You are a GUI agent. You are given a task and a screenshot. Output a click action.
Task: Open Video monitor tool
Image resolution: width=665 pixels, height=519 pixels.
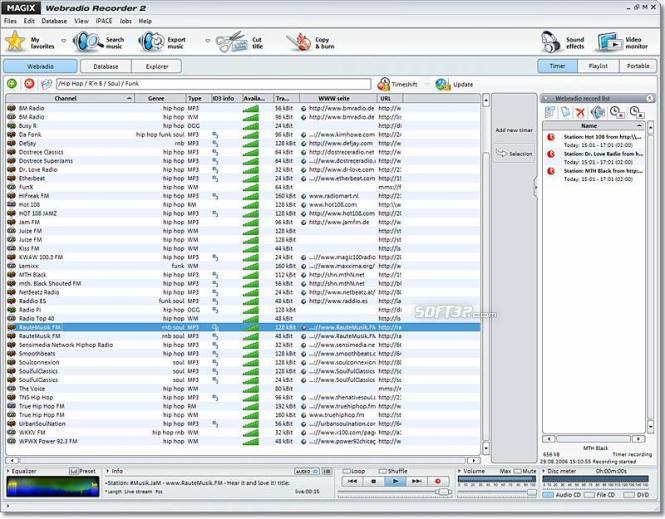(x=623, y=42)
